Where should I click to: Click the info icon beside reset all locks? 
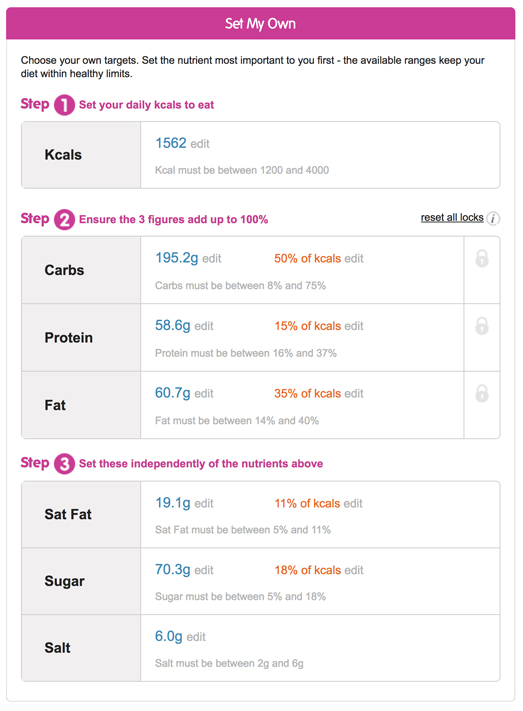(493, 219)
